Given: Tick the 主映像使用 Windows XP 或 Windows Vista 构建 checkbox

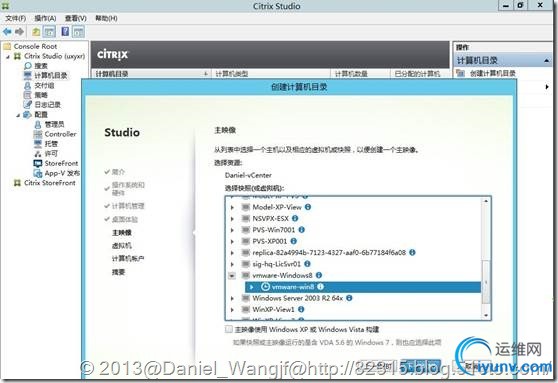Looking at the screenshot, I should click(229, 329).
